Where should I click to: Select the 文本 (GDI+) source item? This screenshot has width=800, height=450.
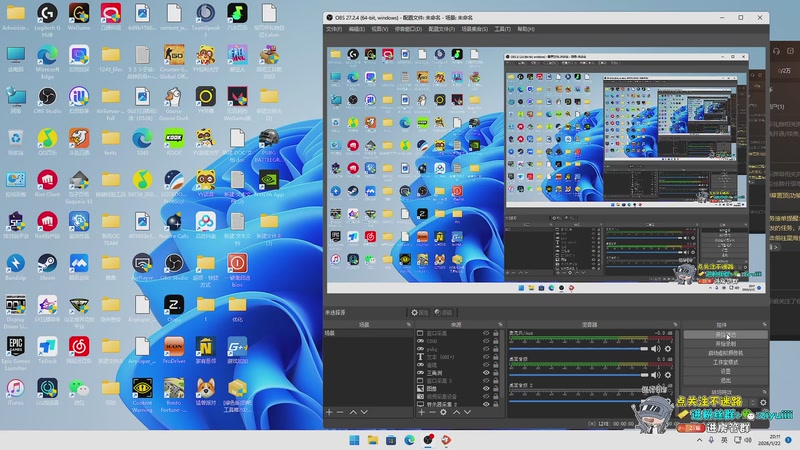pyautogui.click(x=441, y=357)
